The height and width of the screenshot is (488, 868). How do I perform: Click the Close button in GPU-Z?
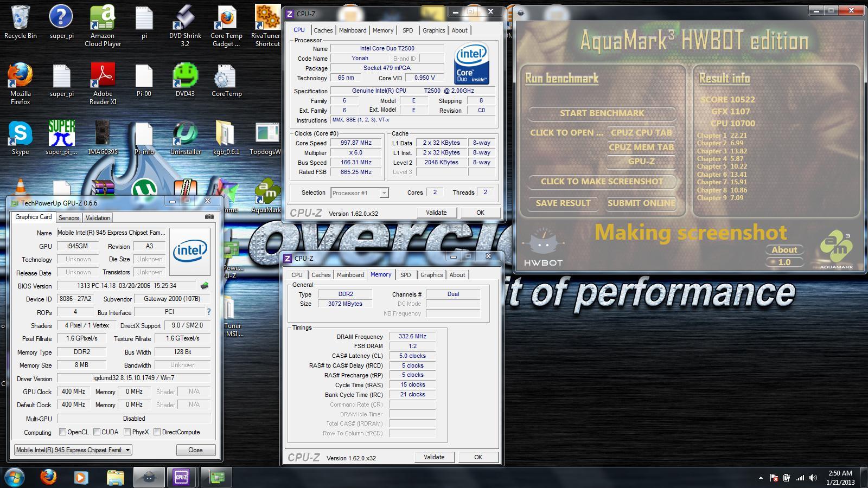point(195,450)
